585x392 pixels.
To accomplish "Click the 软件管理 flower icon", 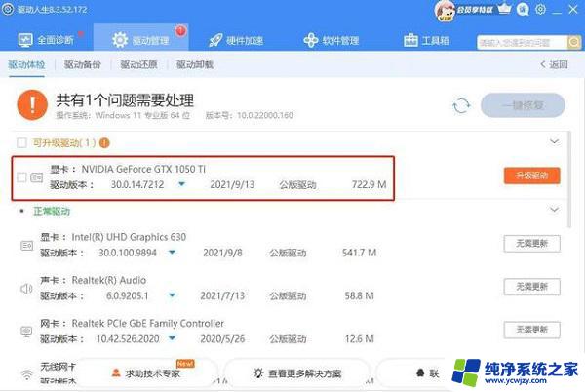I will click(310, 40).
